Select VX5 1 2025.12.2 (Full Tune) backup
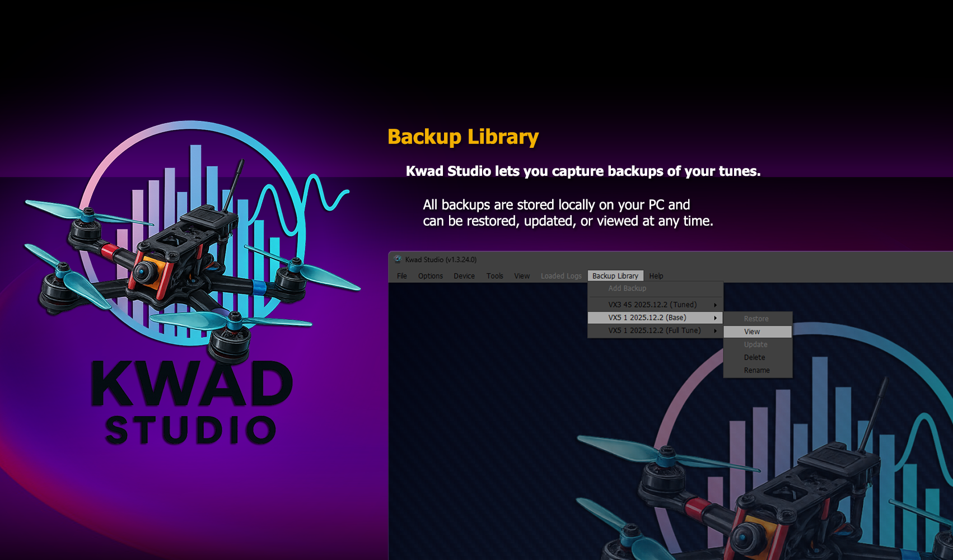 (655, 330)
